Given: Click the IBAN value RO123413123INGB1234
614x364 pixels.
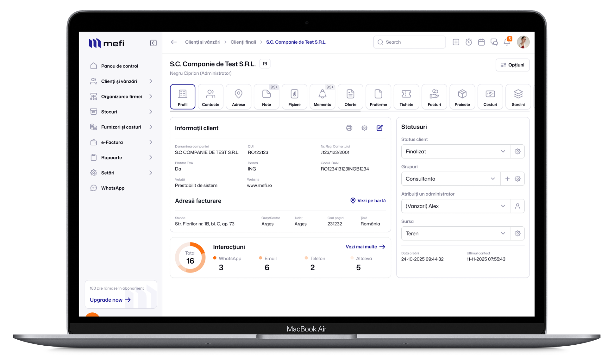Looking at the screenshot, I should (345, 169).
